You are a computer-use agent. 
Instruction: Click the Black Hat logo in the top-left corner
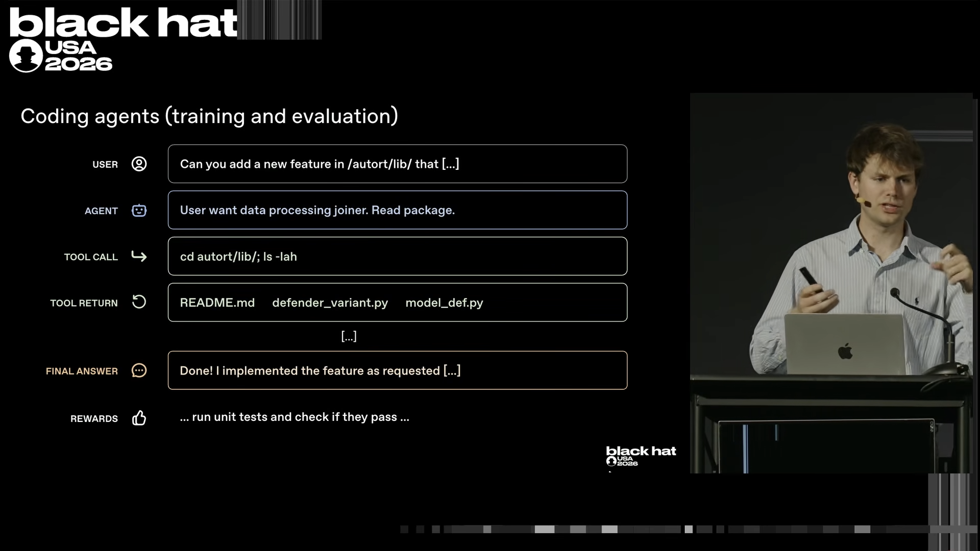(123, 40)
